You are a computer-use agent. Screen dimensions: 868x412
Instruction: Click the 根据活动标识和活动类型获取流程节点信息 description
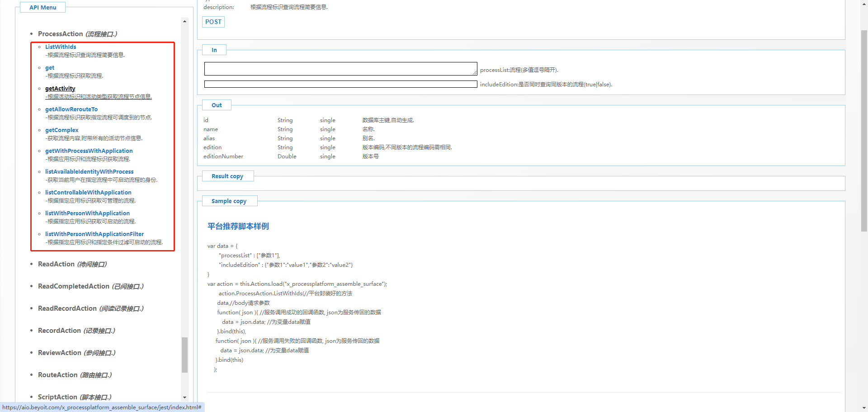(99, 97)
